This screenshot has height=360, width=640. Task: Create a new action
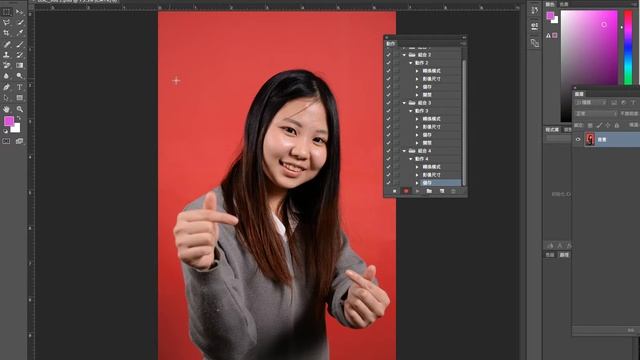pos(442,191)
